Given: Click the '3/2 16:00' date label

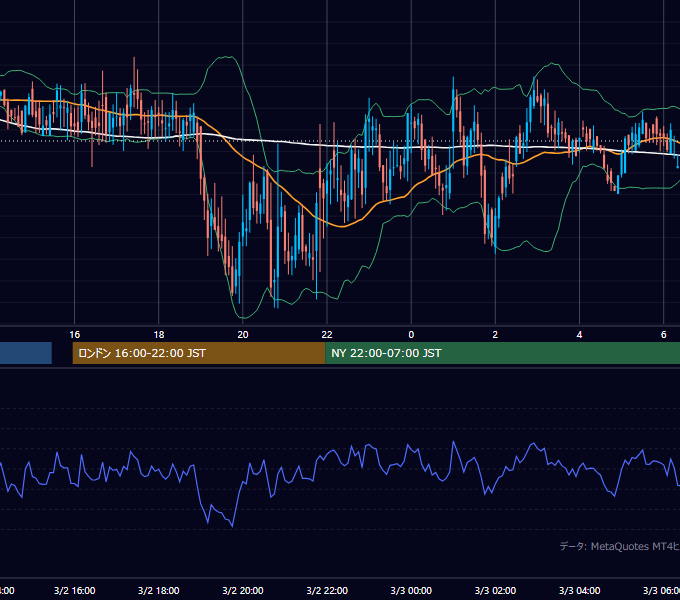Looking at the screenshot, I should point(75,590).
